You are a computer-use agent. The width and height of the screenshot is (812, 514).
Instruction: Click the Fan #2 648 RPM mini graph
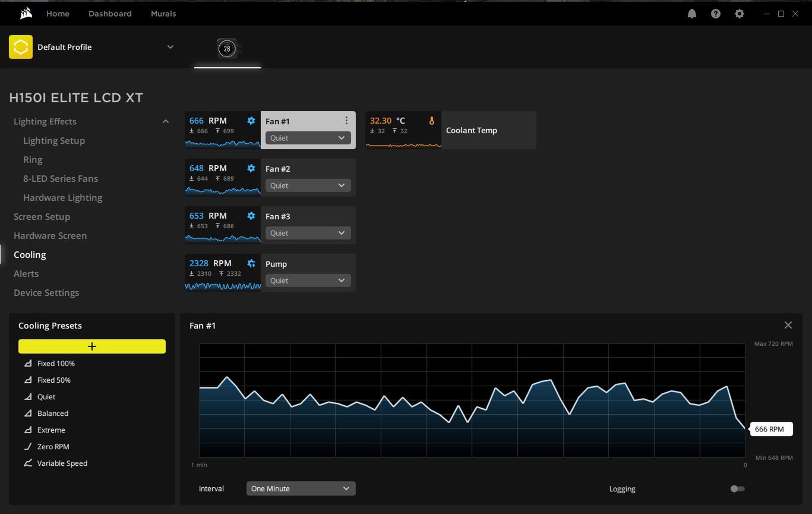tap(223, 177)
